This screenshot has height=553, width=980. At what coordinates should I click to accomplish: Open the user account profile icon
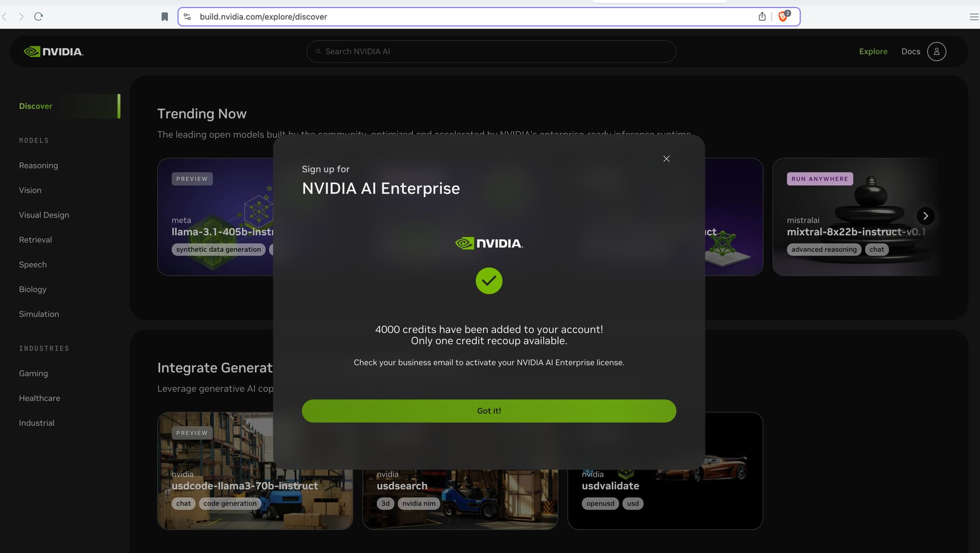click(x=936, y=52)
